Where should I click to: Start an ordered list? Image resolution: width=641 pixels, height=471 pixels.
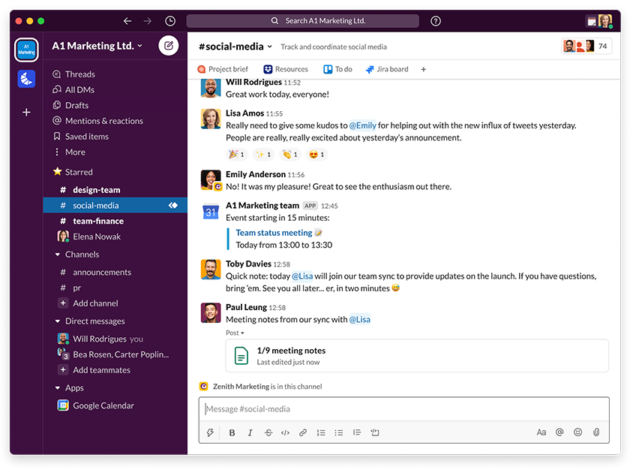click(x=321, y=433)
